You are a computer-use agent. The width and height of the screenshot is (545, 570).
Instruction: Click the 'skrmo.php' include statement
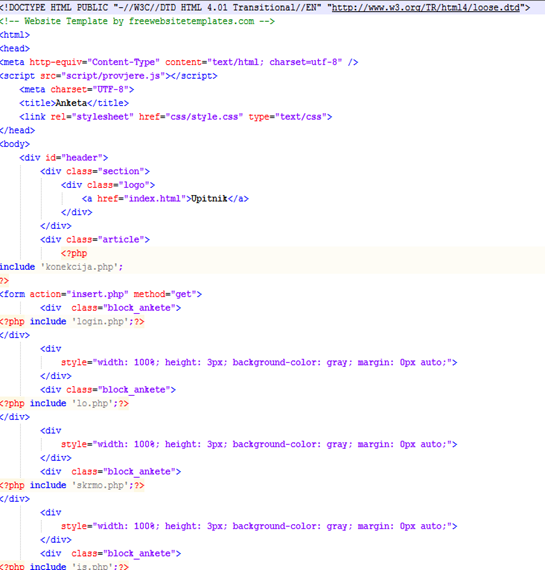click(72, 485)
